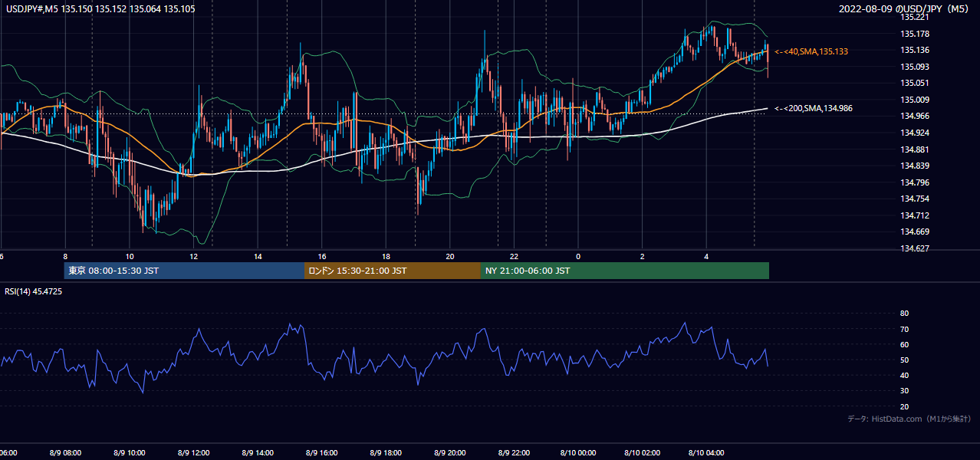Click the 40 SMA label reading 135.133
Viewport: 980px width, 460px height.
[x=811, y=51]
